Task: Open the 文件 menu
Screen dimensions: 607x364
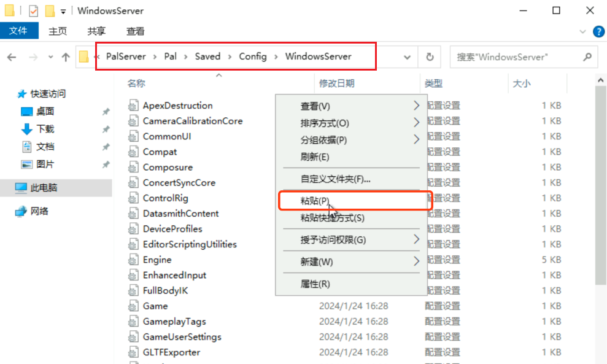Action: (19, 31)
